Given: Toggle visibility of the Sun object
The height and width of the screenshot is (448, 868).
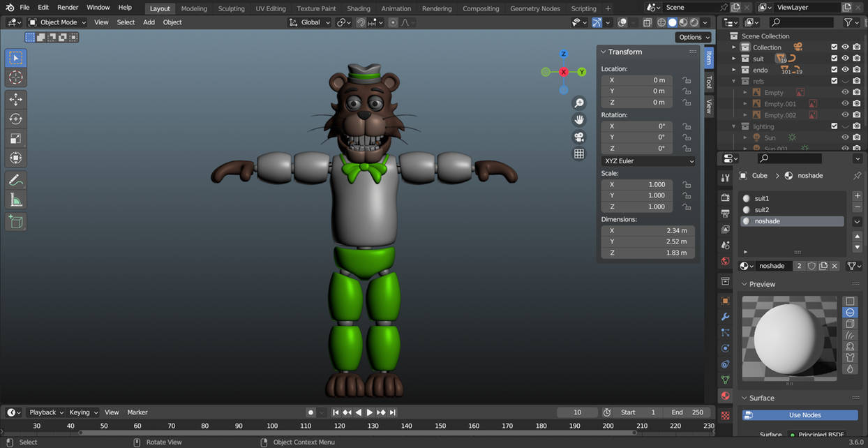Looking at the screenshot, I should tap(845, 137).
